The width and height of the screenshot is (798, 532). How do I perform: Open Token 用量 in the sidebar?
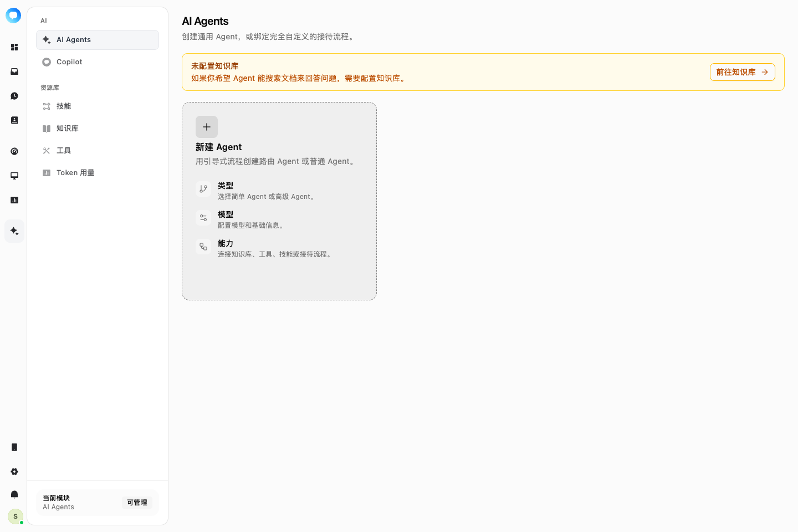pyautogui.click(x=98, y=173)
